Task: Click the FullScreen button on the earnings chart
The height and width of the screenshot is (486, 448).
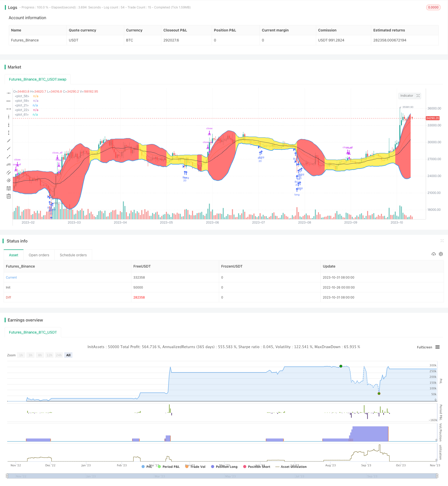Action: (424, 347)
